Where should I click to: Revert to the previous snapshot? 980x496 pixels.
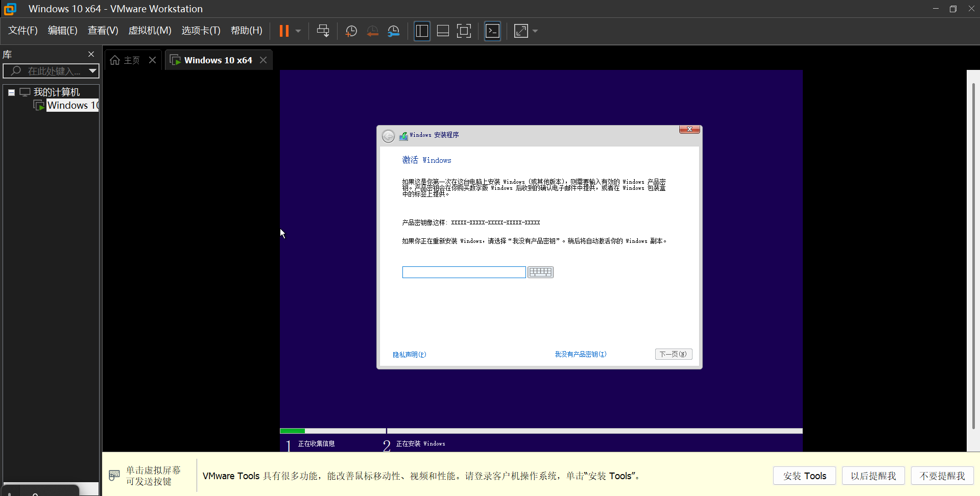tap(372, 31)
